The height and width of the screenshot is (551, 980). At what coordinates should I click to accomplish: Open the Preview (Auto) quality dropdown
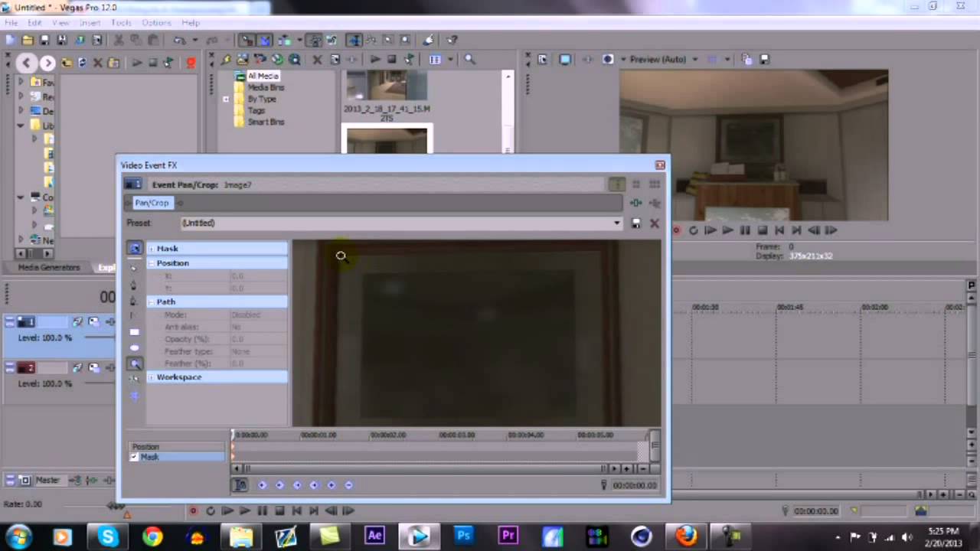click(695, 60)
